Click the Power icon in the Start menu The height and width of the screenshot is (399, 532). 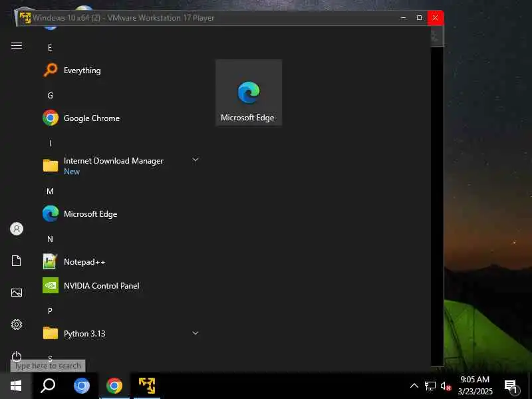[17, 356]
